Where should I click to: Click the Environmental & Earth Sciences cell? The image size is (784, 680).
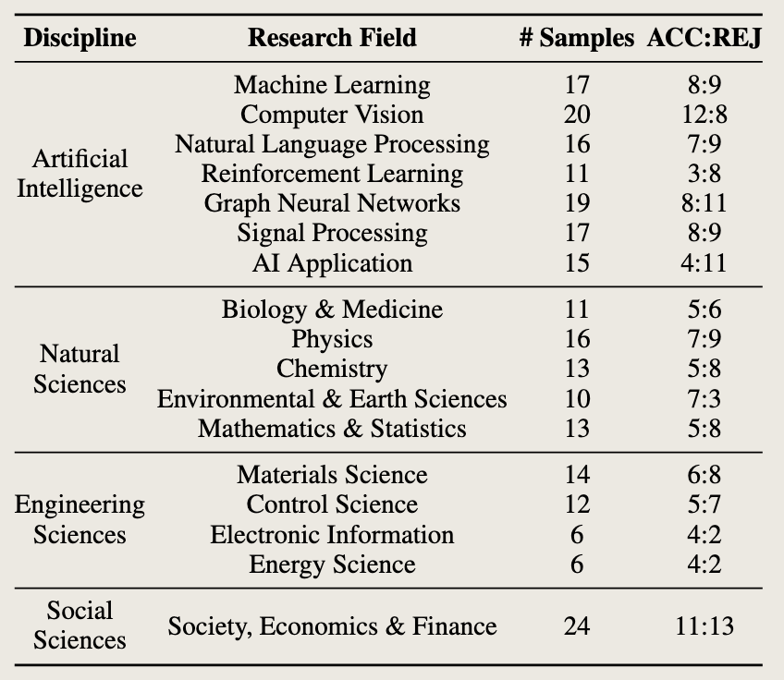[x=332, y=398]
